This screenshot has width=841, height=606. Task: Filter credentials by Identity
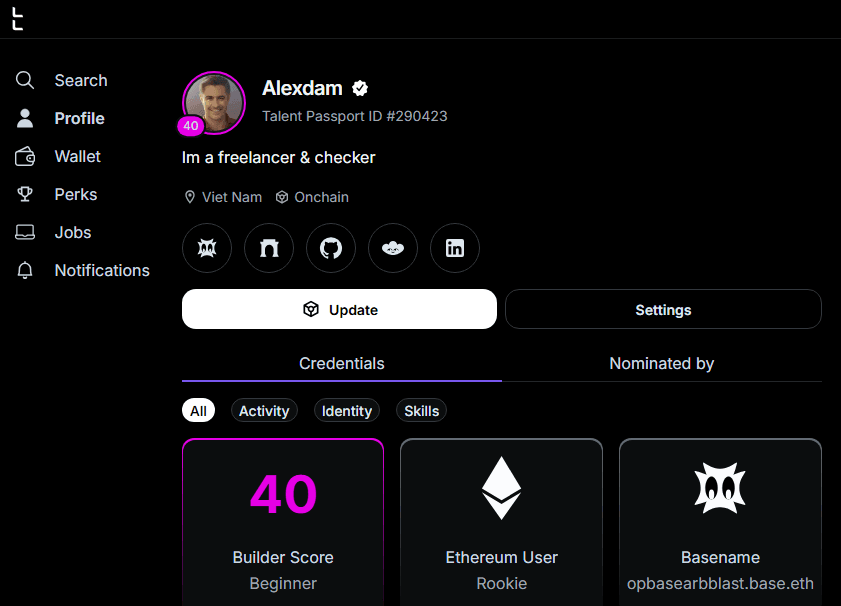tap(347, 410)
